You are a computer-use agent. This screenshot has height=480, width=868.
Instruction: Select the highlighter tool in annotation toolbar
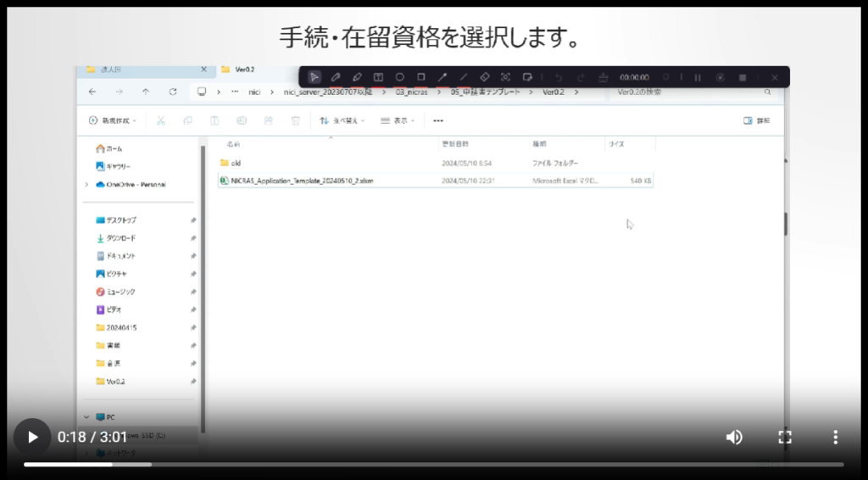[357, 77]
